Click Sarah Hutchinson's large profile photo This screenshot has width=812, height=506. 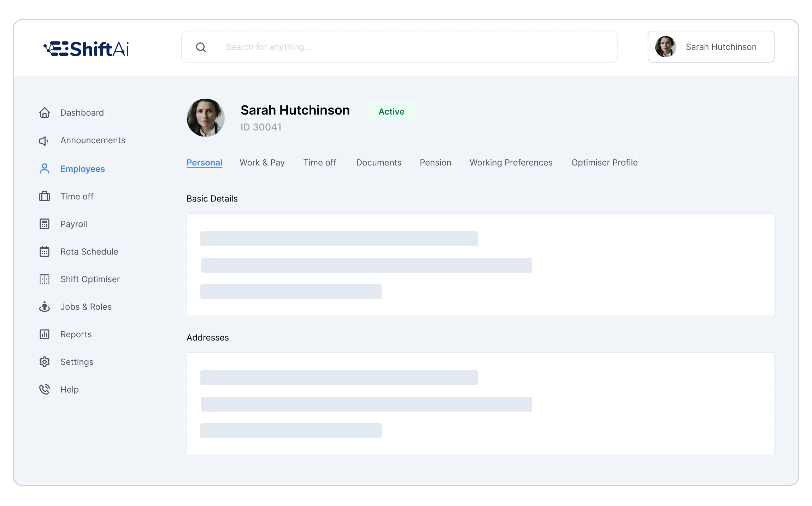(x=206, y=118)
